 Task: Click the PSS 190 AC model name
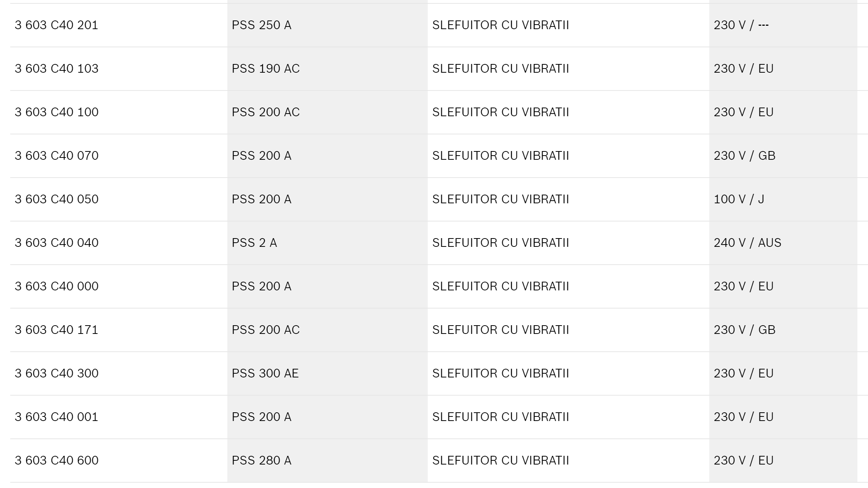(266, 69)
